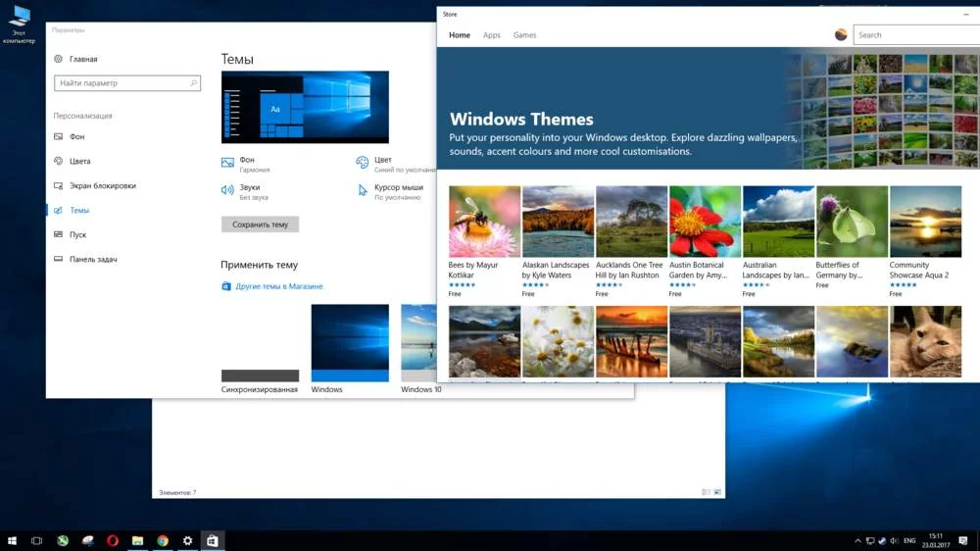Open the Bees by Mayur Kotlikar theme
980x551 pixels.
(x=484, y=222)
